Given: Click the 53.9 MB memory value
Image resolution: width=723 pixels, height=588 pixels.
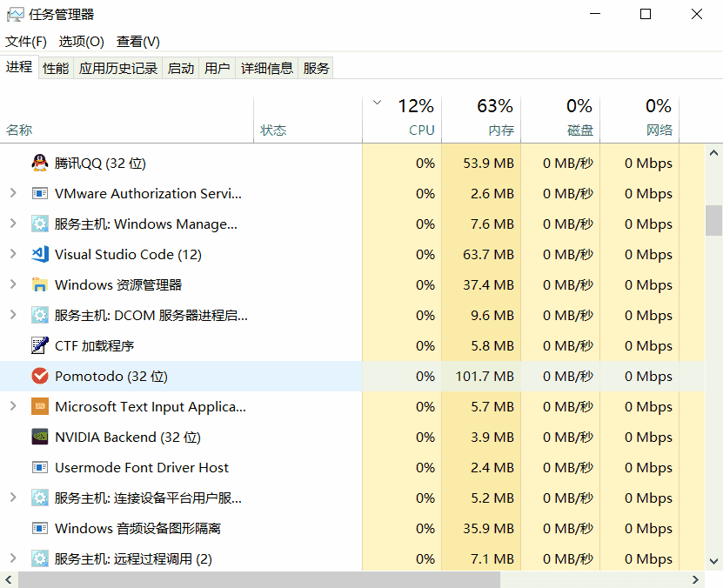Looking at the screenshot, I should point(488,164).
